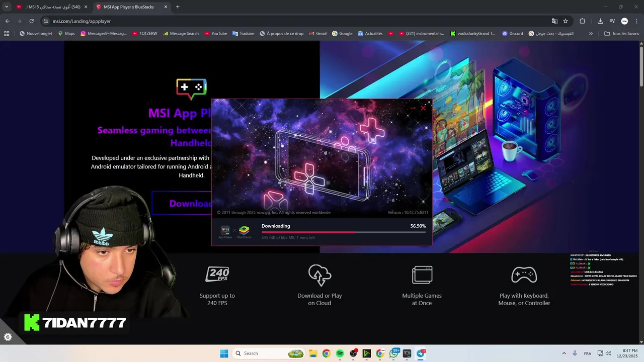Open the 1QTZERW bookmark

coord(145,34)
